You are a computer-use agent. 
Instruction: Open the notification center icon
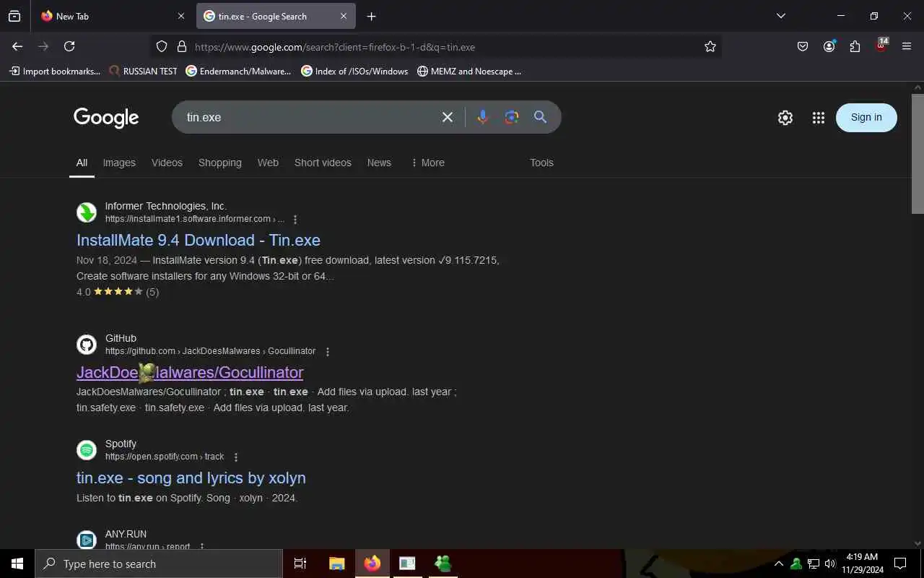pos(900,564)
